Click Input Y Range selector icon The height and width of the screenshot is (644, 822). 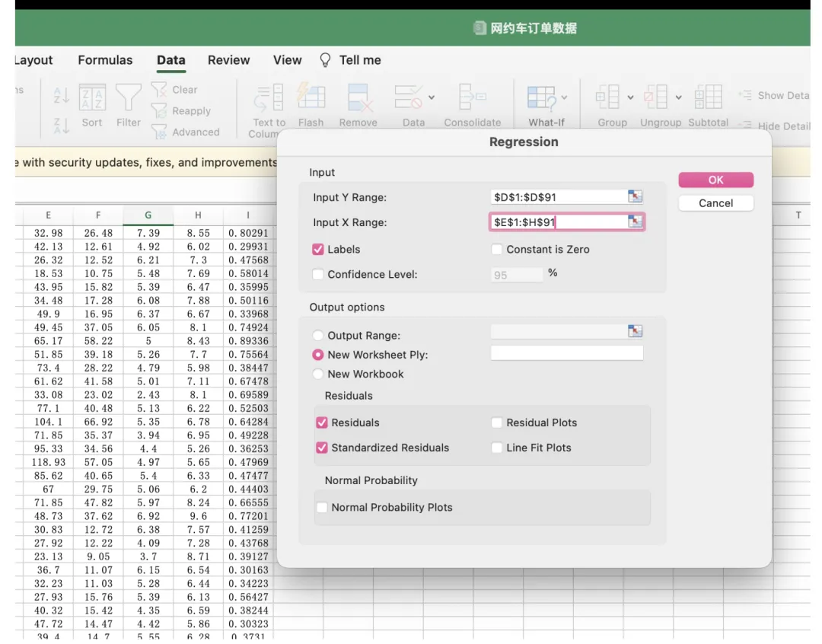(x=635, y=196)
